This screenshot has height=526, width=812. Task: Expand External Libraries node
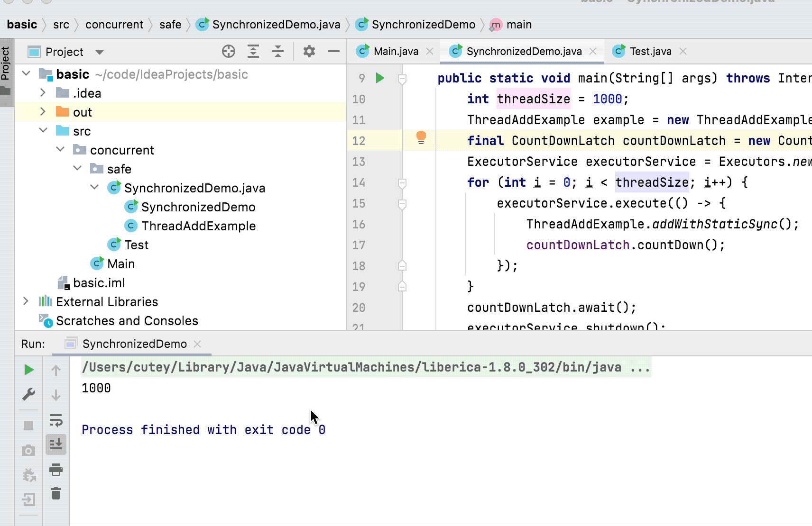[x=26, y=301]
